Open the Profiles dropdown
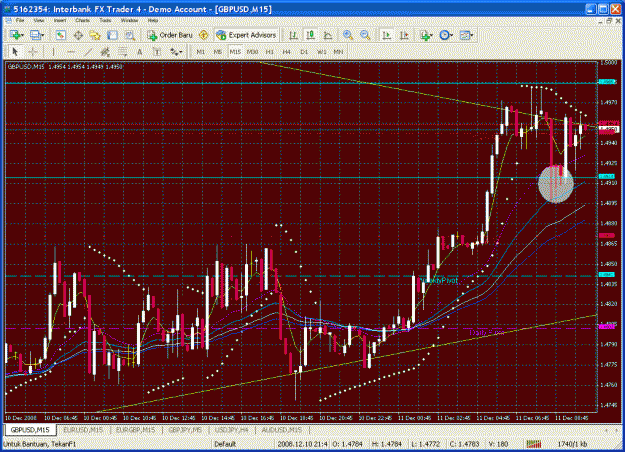The image size is (625, 452). pyautogui.click(x=37, y=35)
